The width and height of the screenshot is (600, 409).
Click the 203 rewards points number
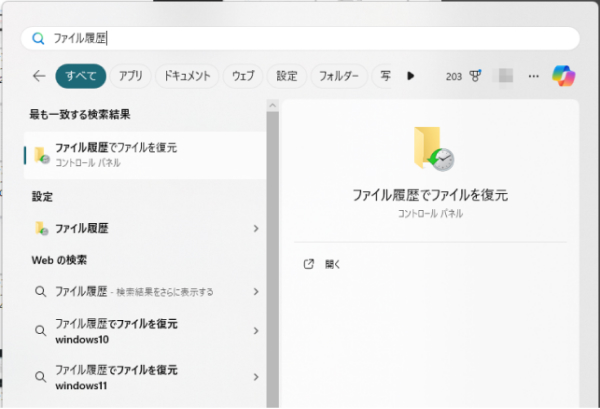click(454, 77)
